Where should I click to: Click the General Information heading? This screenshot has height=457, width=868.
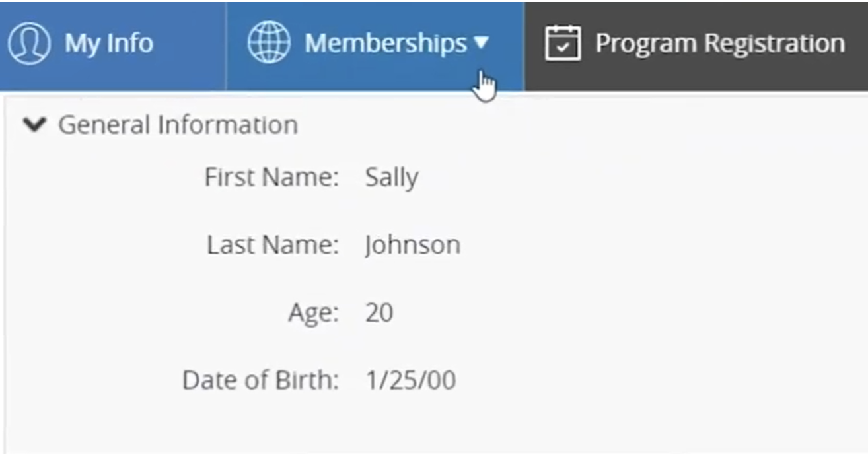click(178, 125)
